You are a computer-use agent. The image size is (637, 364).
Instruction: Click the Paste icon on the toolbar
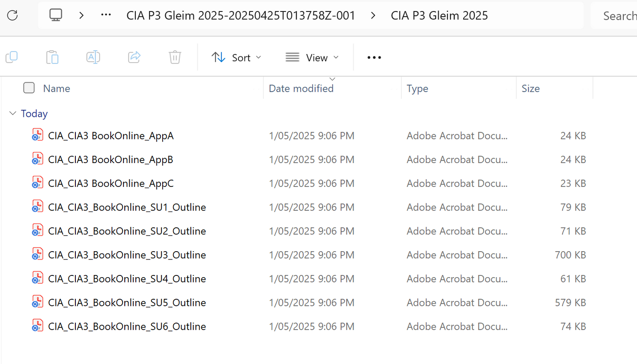point(52,57)
